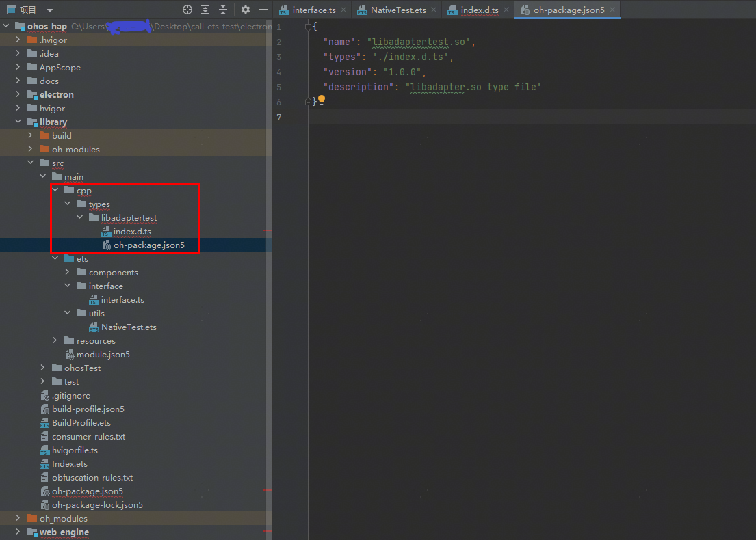Collapse the library module
The width and height of the screenshot is (756, 540).
(18, 122)
